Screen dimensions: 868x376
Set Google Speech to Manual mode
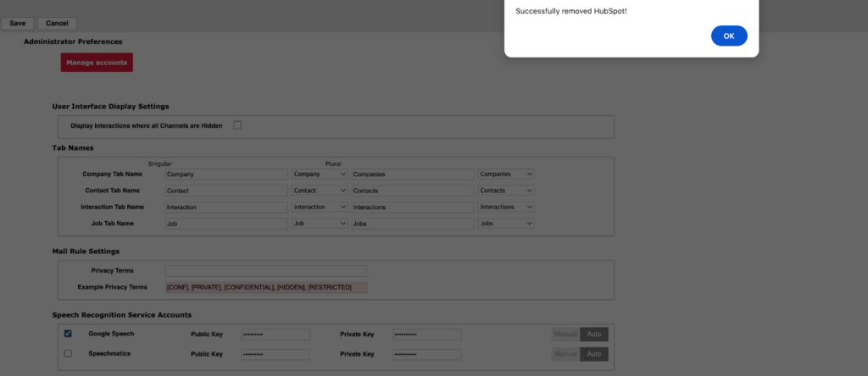(565, 335)
